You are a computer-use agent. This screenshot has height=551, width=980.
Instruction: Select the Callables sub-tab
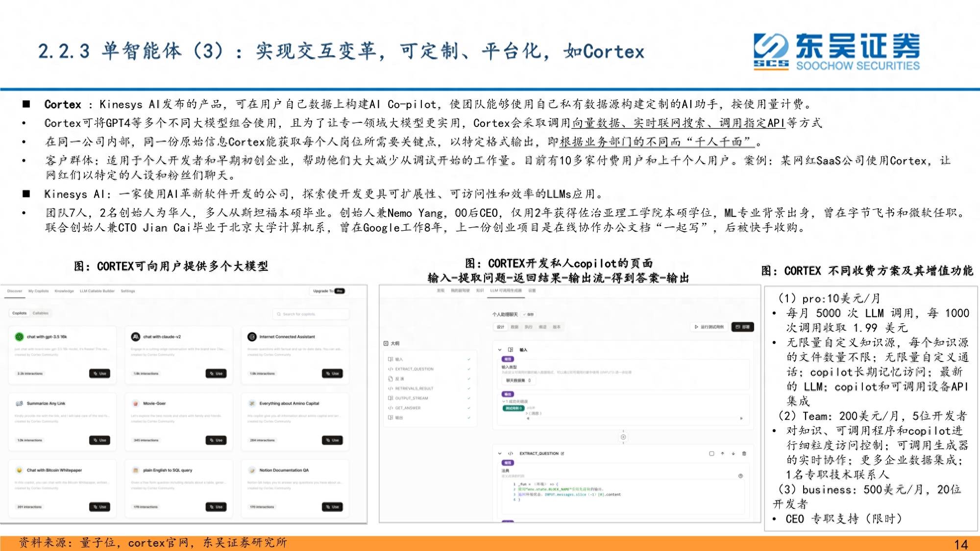pyautogui.click(x=40, y=313)
